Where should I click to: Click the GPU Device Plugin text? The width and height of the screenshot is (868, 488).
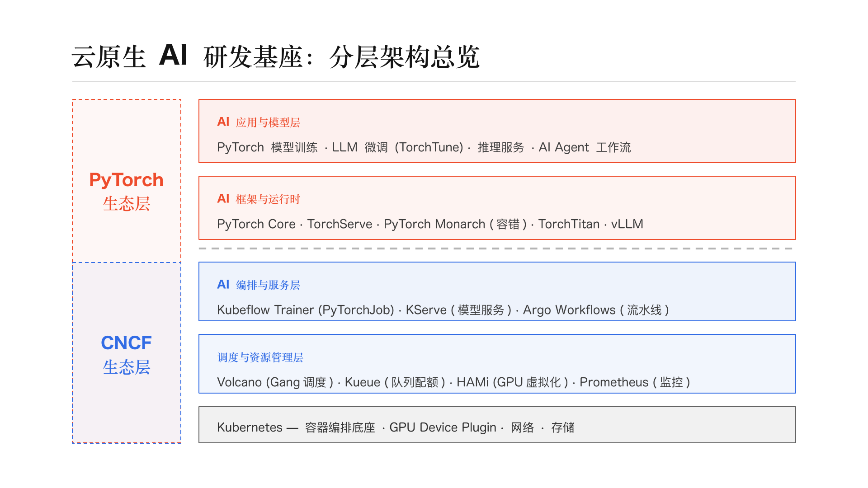443,427
